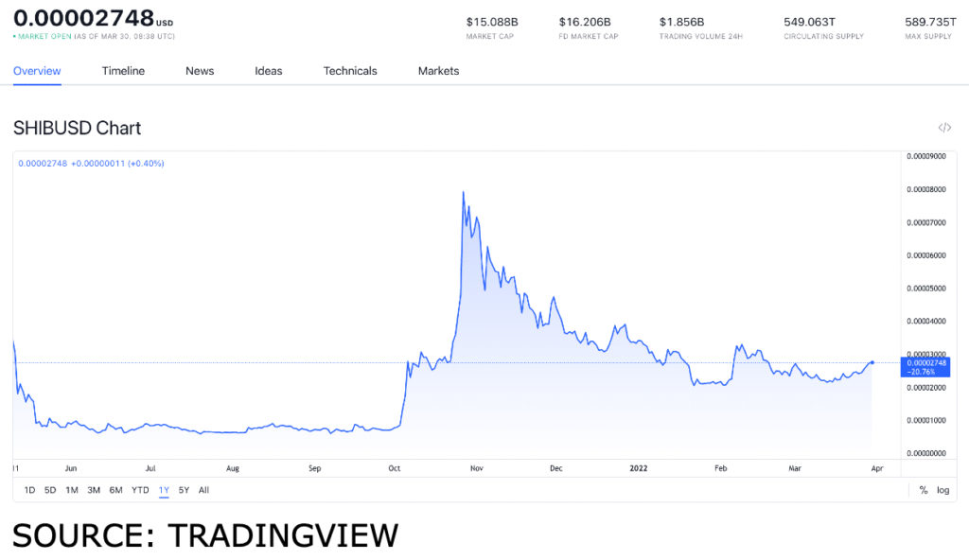Screen dimensions: 969x560
Task: Click the 589.735T max supply value
Action: point(931,23)
